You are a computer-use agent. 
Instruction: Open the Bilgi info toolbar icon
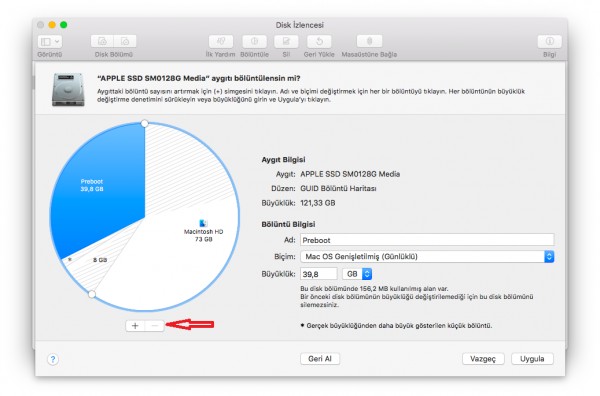[549, 41]
